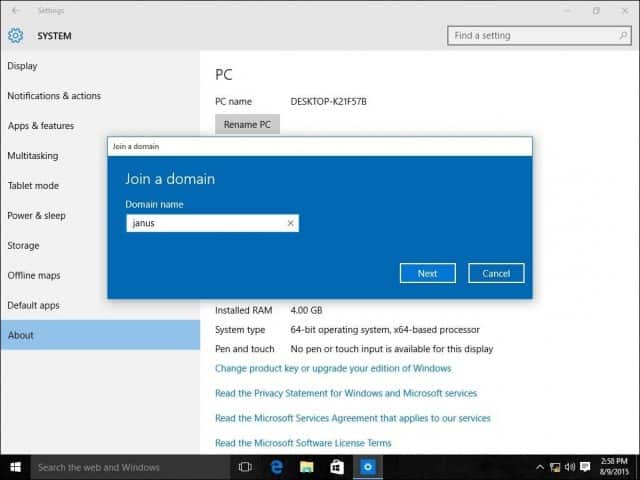Show hidden system tray icons
The height and width of the screenshot is (480, 640).
tap(540, 467)
